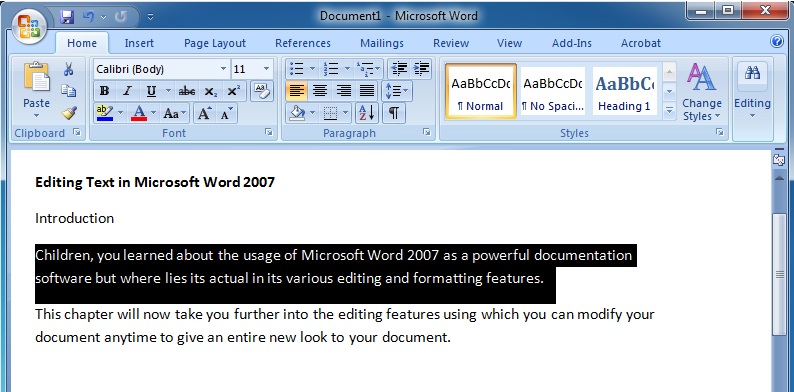The width and height of the screenshot is (794, 392).
Task: Click the Calibri (Body) font name field
Action: pyautogui.click(x=156, y=69)
